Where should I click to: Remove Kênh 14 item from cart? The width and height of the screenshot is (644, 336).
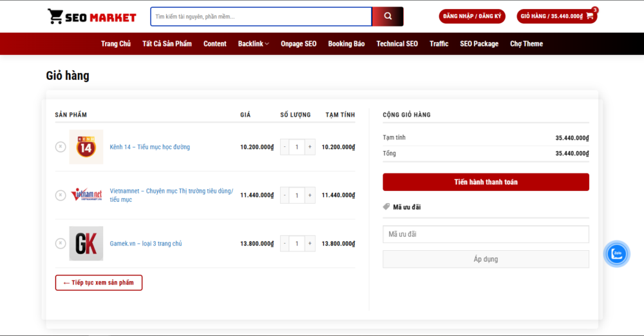pos(61,147)
